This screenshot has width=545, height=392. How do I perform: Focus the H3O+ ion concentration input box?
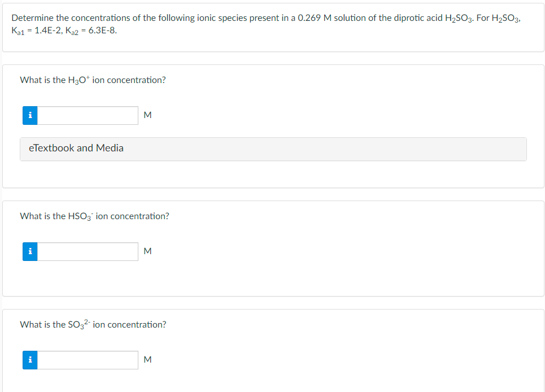point(88,115)
